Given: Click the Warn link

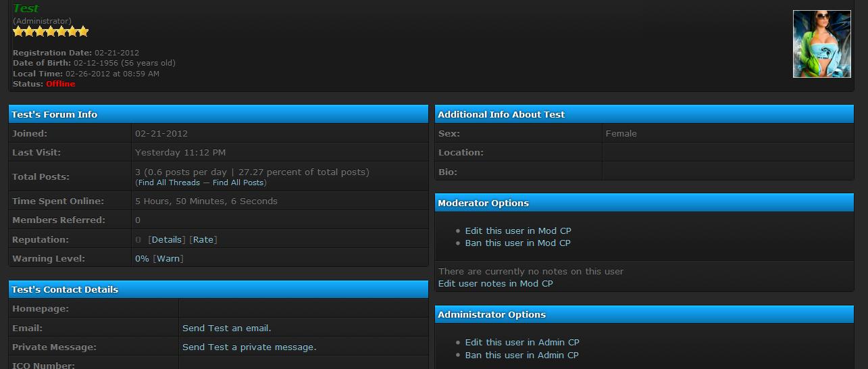Looking at the screenshot, I should pyautogui.click(x=168, y=259).
